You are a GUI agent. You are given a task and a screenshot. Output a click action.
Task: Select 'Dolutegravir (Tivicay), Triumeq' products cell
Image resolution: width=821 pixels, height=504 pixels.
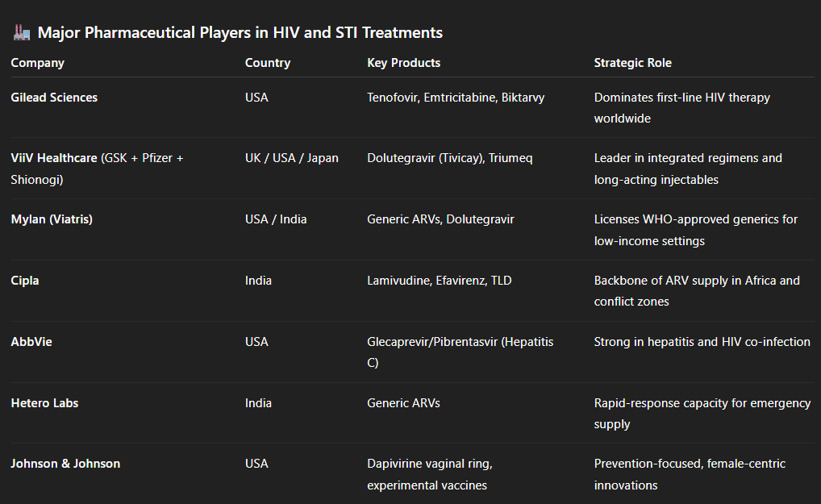click(450, 158)
